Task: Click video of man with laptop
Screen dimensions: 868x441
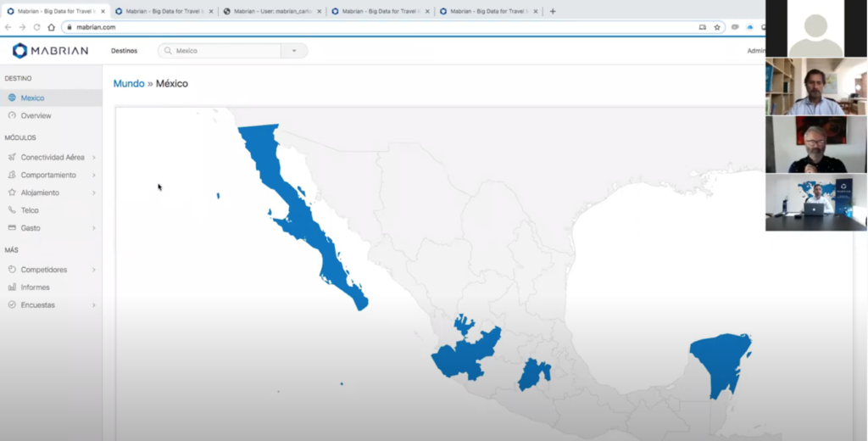Action: 816,202
